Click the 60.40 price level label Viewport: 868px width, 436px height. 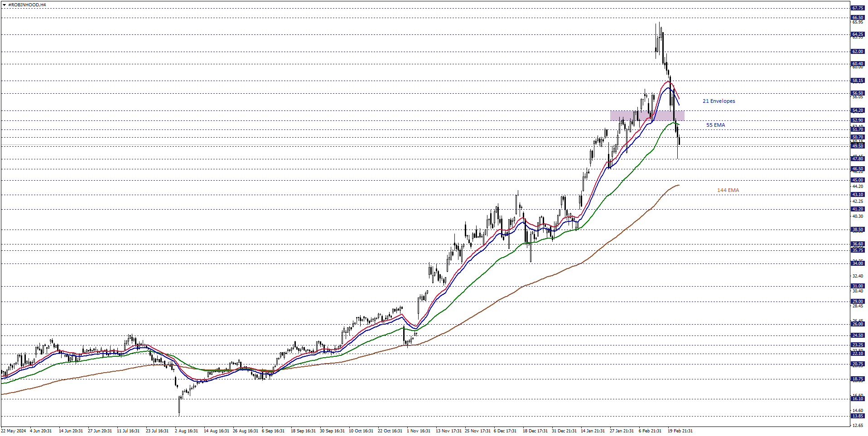pos(858,64)
